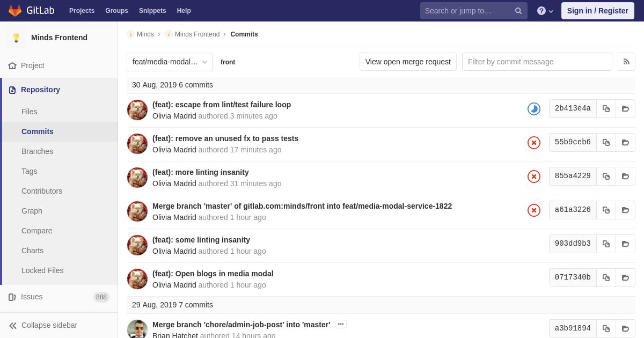644x338 pixels.
Task: Open Graph in the sidebar
Action: [32, 211]
